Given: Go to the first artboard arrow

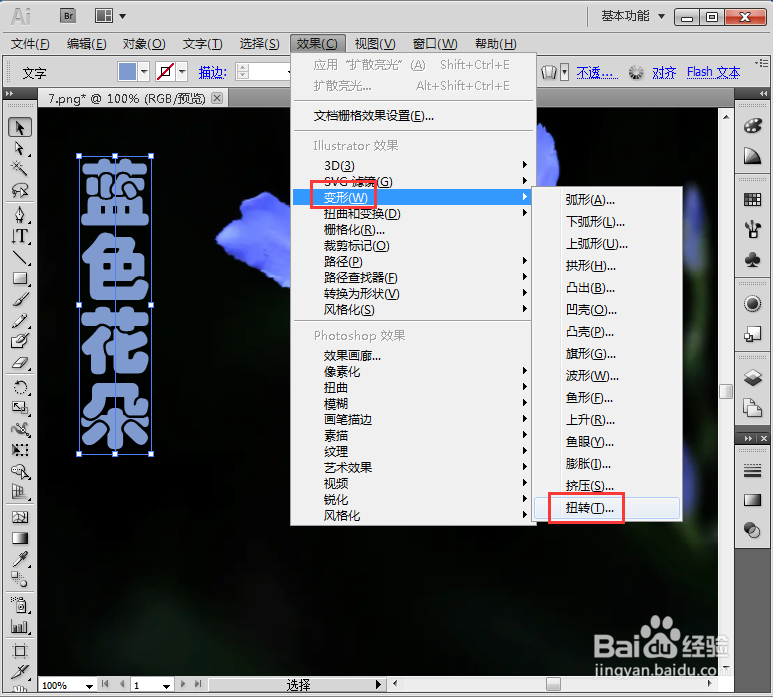Looking at the screenshot, I should click(105, 684).
